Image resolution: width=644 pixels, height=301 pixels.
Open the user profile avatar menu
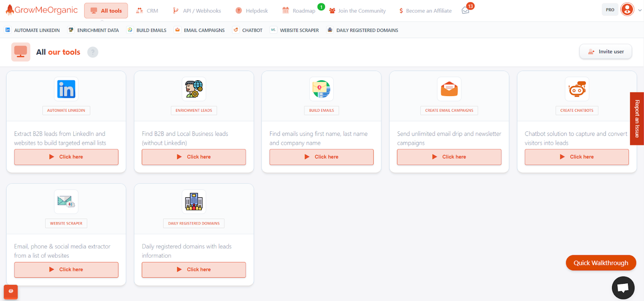627,10
